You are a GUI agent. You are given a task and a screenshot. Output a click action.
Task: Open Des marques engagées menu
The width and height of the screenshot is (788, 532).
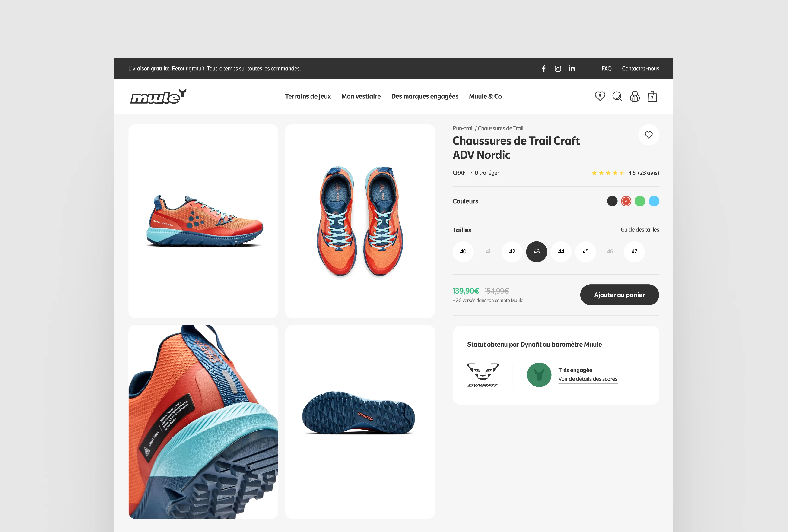click(425, 96)
